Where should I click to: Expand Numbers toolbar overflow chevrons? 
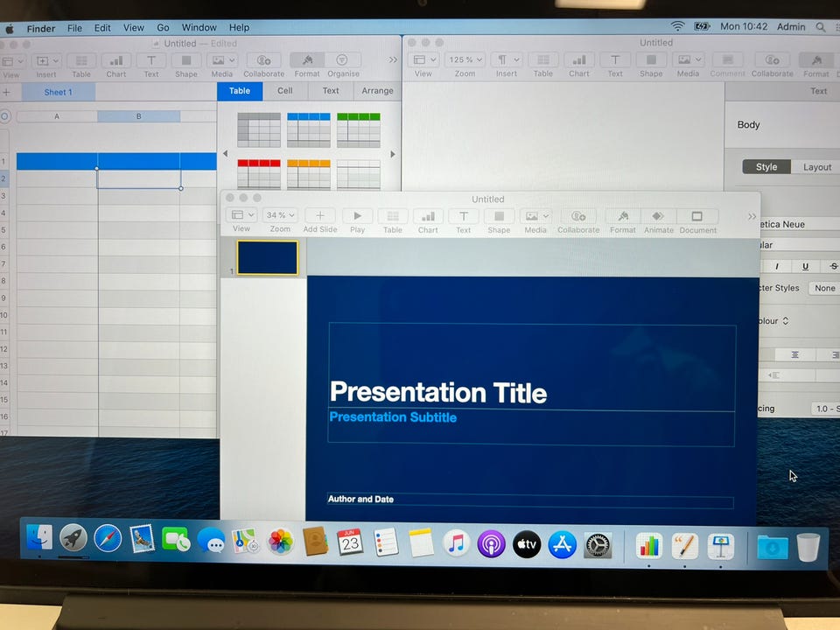(393, 60)
